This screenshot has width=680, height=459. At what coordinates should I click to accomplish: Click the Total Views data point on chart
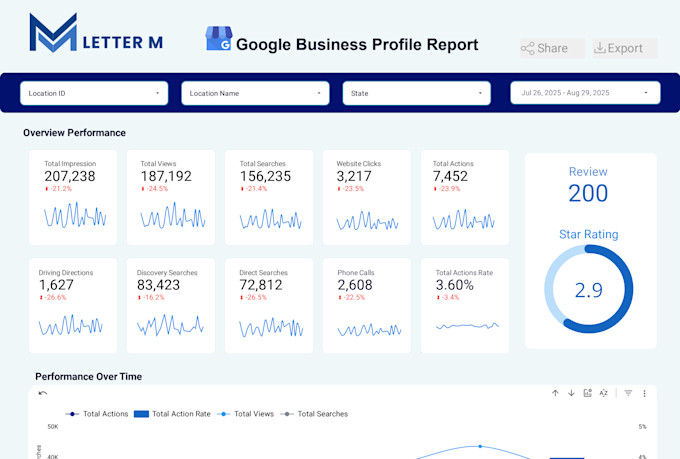coord(480,446)
